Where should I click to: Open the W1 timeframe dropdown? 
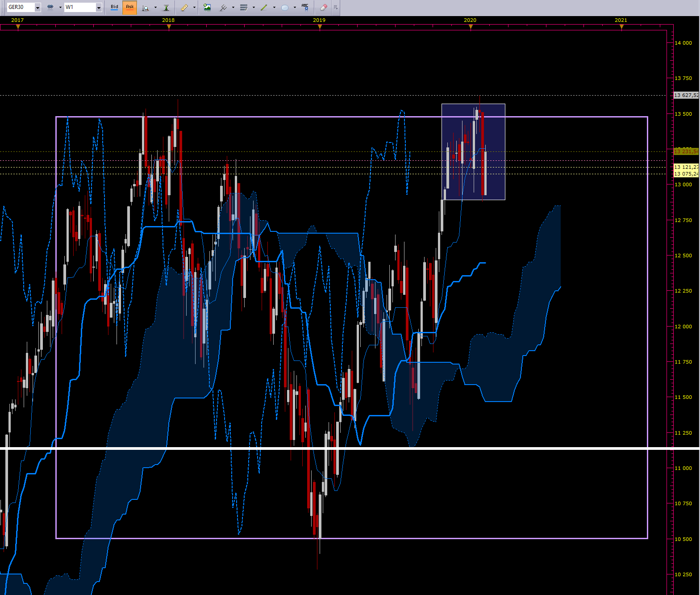pyautogui.click(x=99, y=7)
